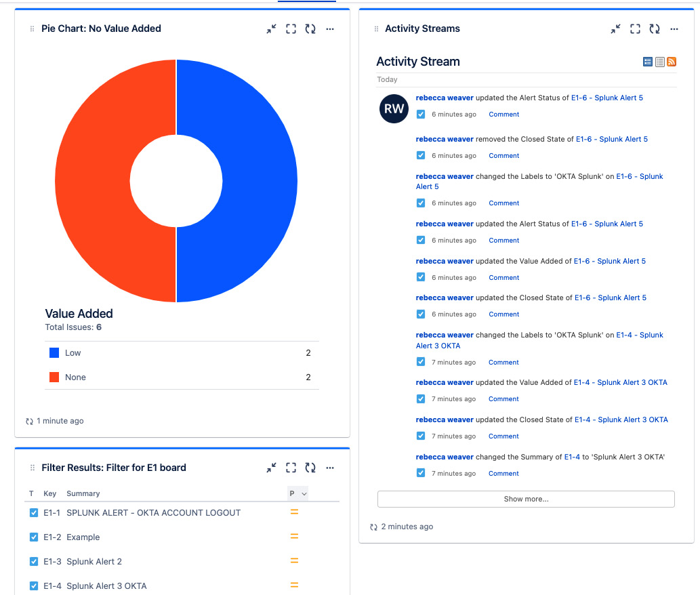Click priority icon for E1-1
This screenshot has height=595, width=700.
(x=294, y=512)
